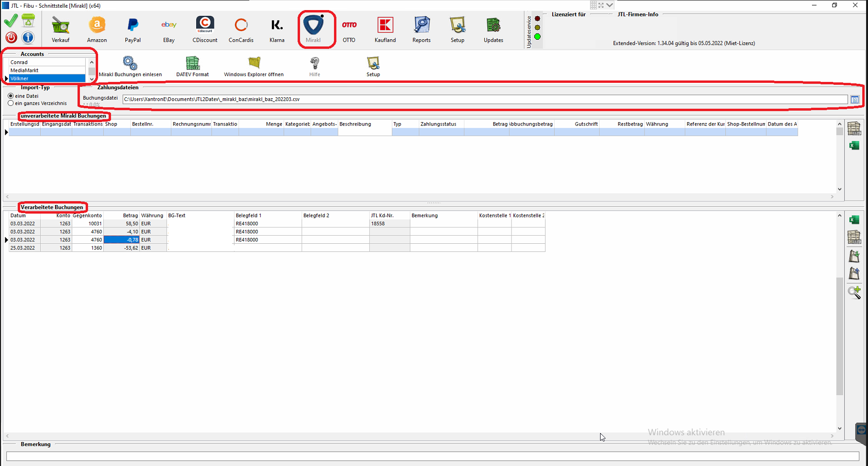Select 'eine Datei' import type

11,96
